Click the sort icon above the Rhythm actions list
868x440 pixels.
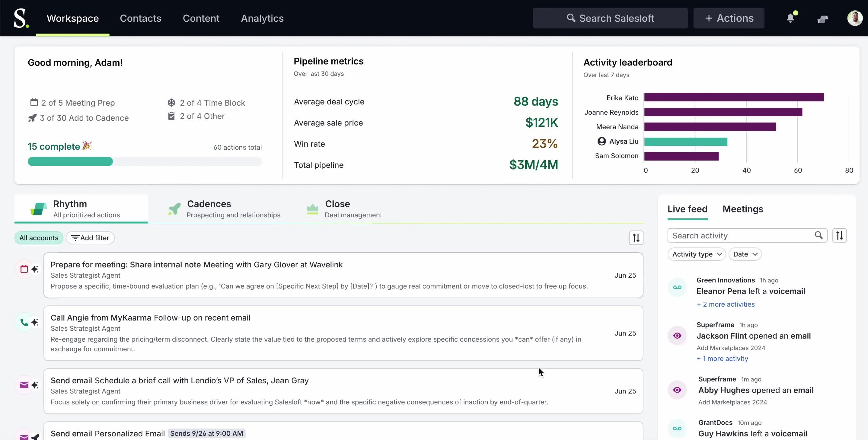tap(636, 238)
